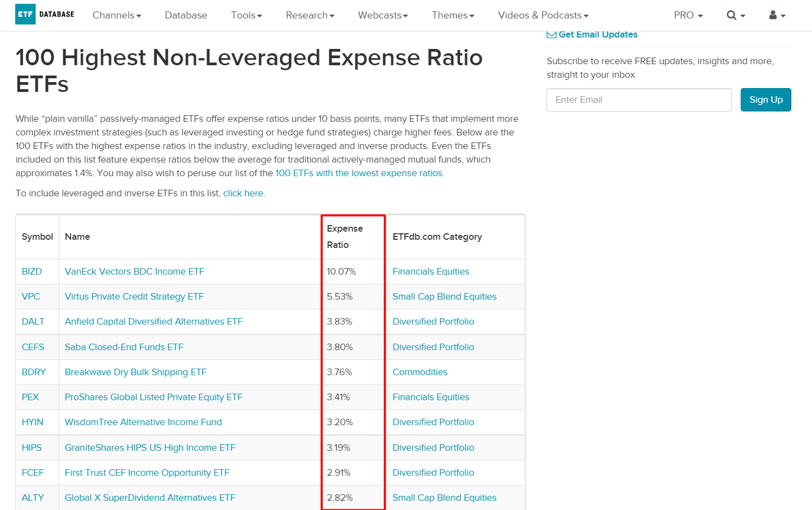Open CEFS row's Diversified Portfolio category

pyautogui.click(x=434, y=347)
